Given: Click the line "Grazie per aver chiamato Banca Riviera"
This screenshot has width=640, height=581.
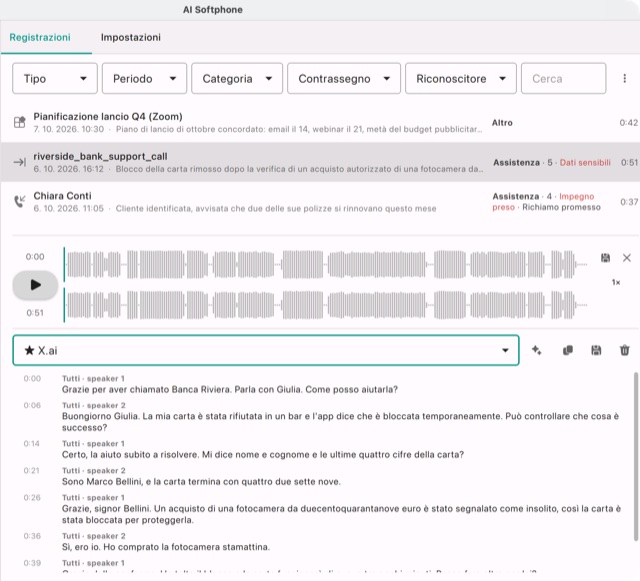Looking at the screenshot, I should pyautogui.click(x=230, y=390).
